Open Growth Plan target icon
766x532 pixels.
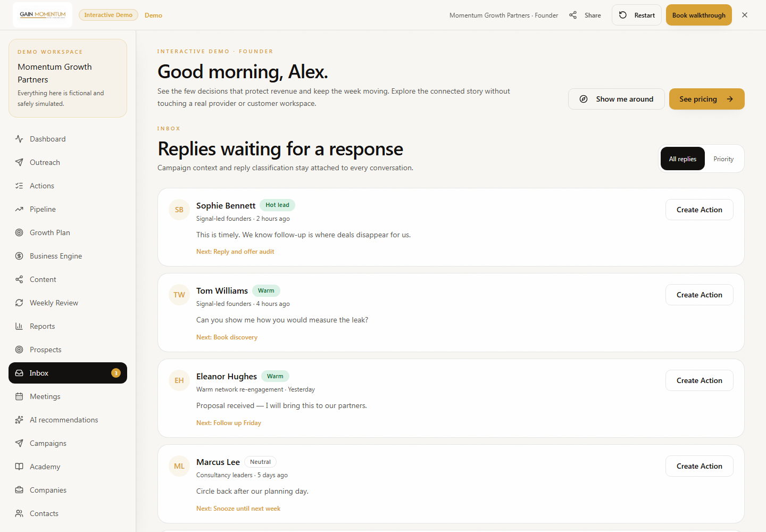[x=19, y=232]
